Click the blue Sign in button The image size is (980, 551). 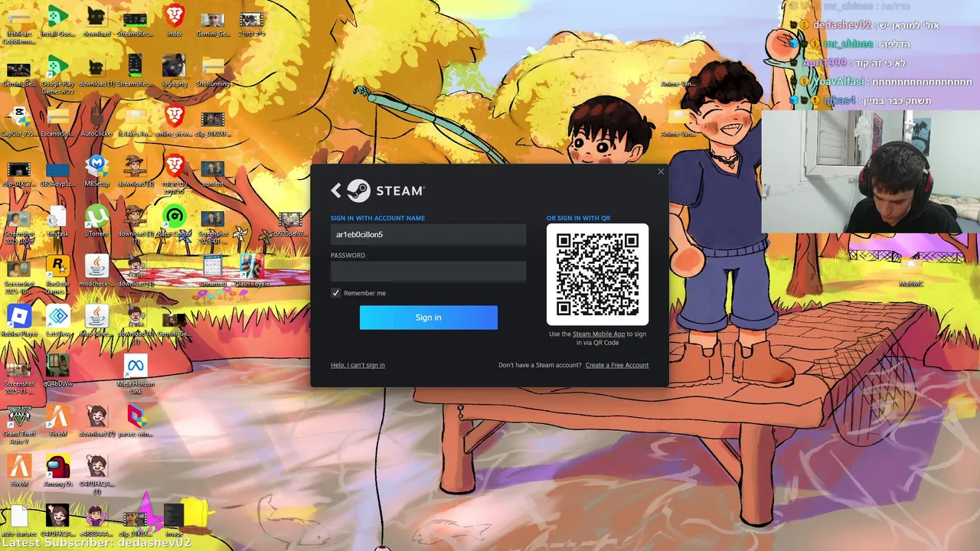click(428, 318)
